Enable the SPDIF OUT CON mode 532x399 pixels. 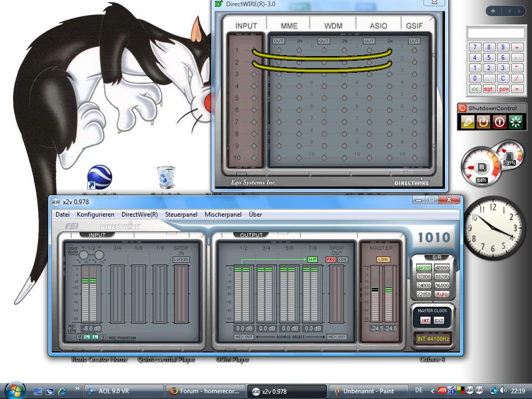pyautogui.click(x=343, y=260)
